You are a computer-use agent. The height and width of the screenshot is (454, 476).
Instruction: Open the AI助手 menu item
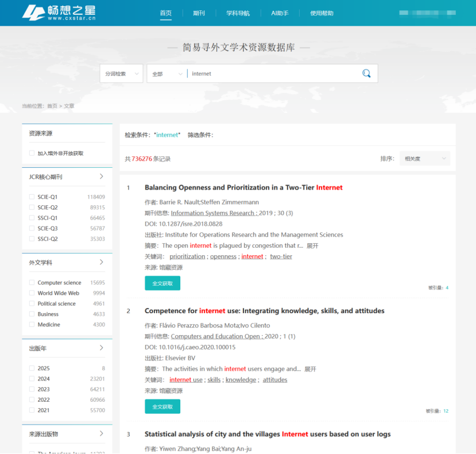(x=280, y=13)
